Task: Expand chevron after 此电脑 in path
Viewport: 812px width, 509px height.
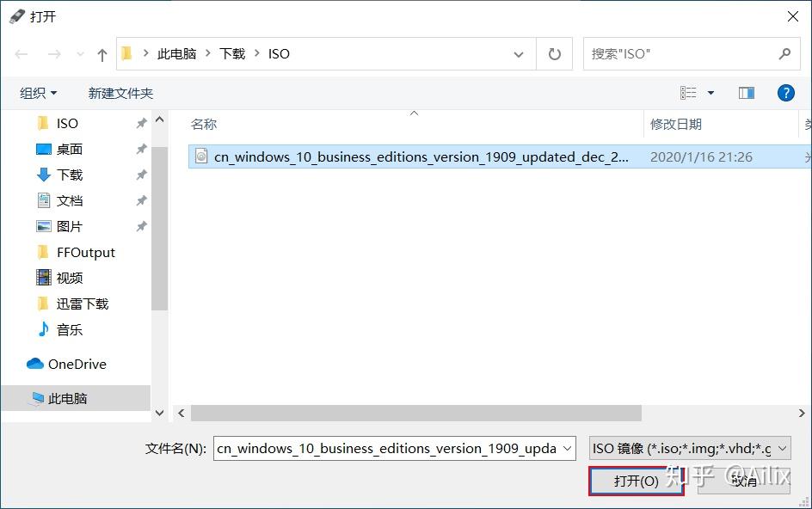Action: [208, 53]
